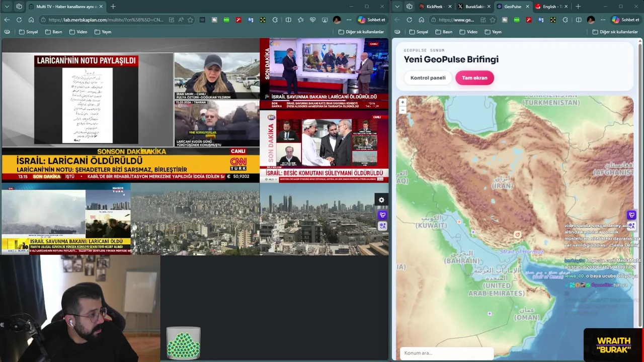The height and width of the screenshot is (362, 644).
Task: Open more options menu in GeoPulse window
Action: 603,20
